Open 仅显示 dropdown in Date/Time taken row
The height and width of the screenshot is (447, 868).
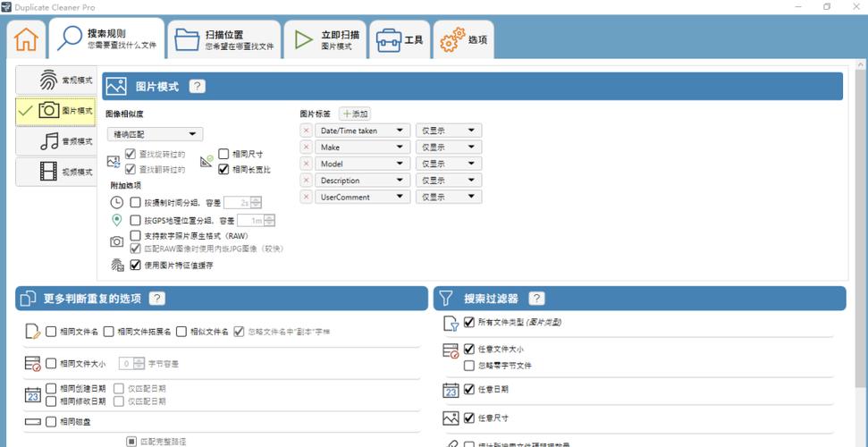point(449,131)
